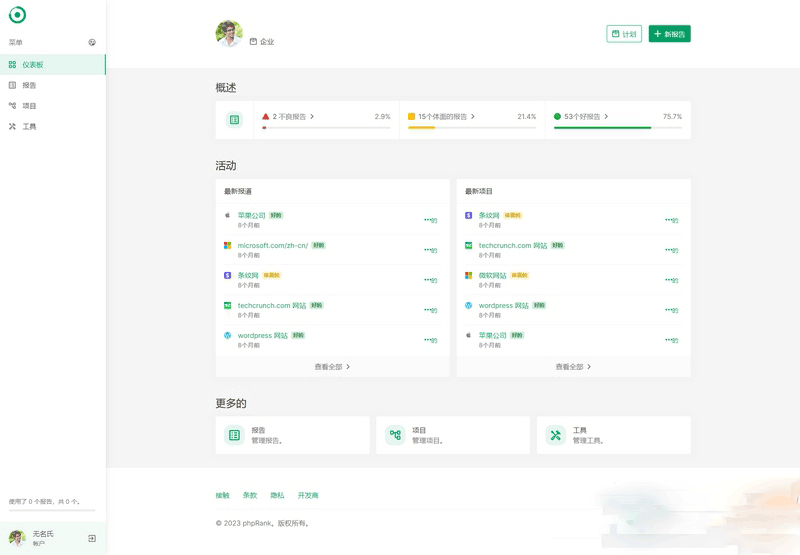Open 条纹网 report in 最新报道
This screenshot has height=555, width=800.
coord(248,275)
